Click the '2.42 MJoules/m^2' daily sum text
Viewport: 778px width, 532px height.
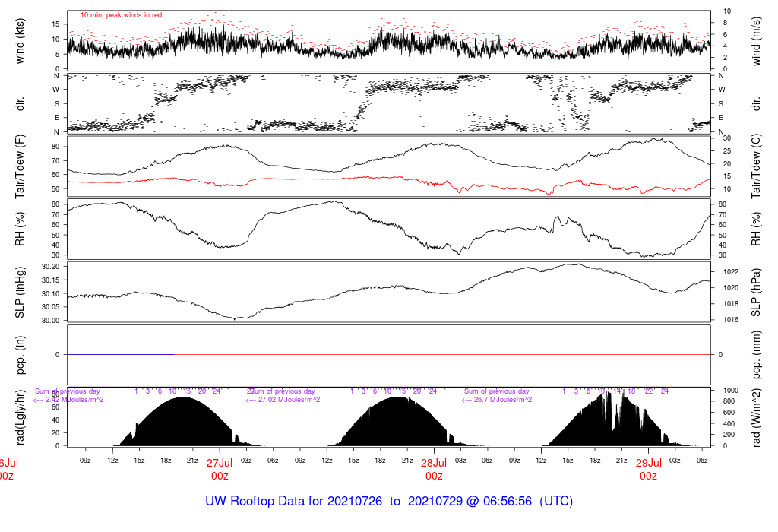tap(68, 400)
